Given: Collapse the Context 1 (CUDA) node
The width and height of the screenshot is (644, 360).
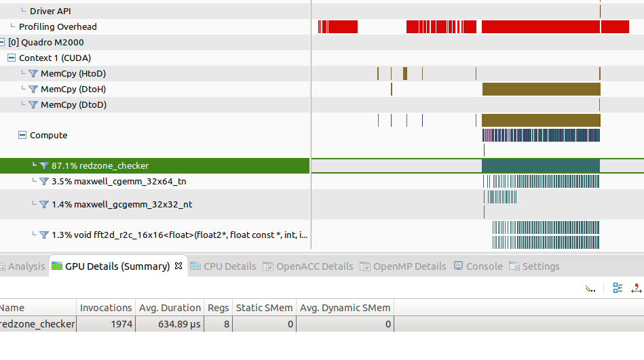Looking at the screenshot, I should [12, 58].
